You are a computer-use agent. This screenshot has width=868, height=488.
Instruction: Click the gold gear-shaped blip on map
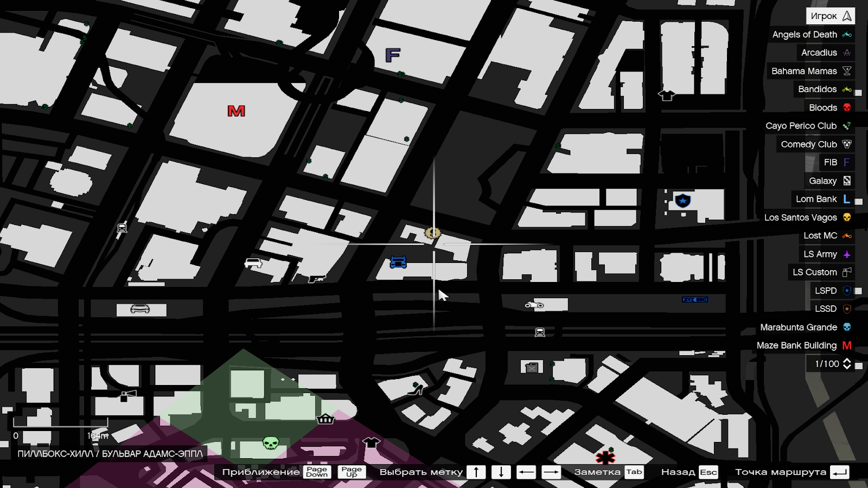[432, 233]
